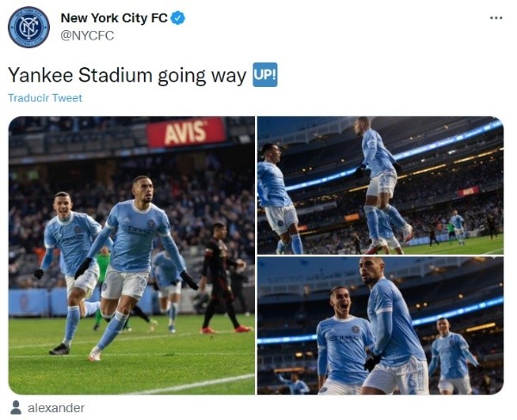Click the person icon beside alexander
The width and height of the screenshot is (517, 420).
click(16, 407)
